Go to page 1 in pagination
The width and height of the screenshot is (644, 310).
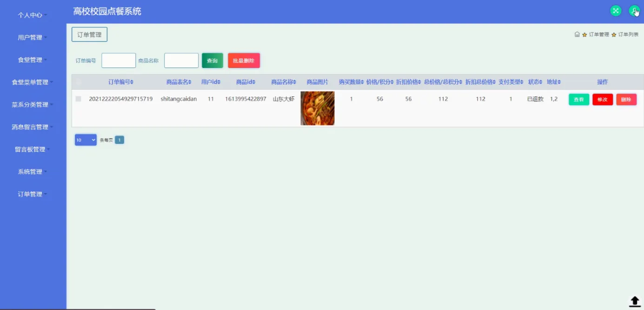[x=120, y=140]
